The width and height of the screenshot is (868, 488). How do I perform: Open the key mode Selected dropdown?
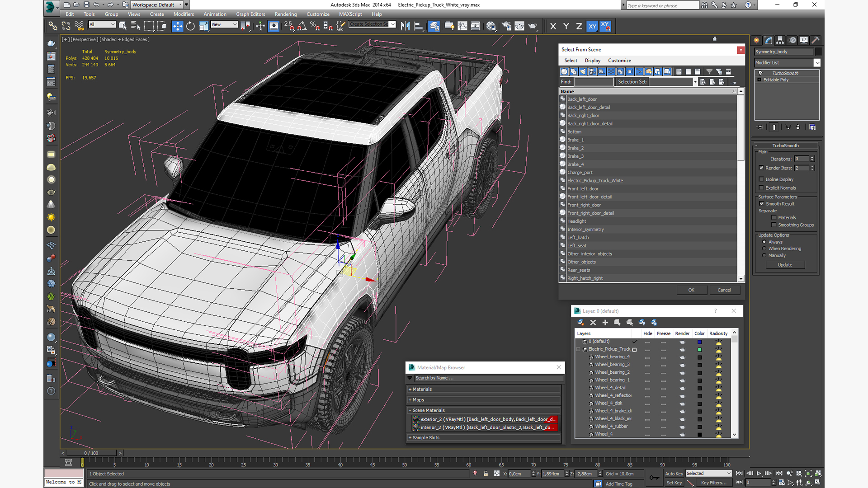point(708,474)
